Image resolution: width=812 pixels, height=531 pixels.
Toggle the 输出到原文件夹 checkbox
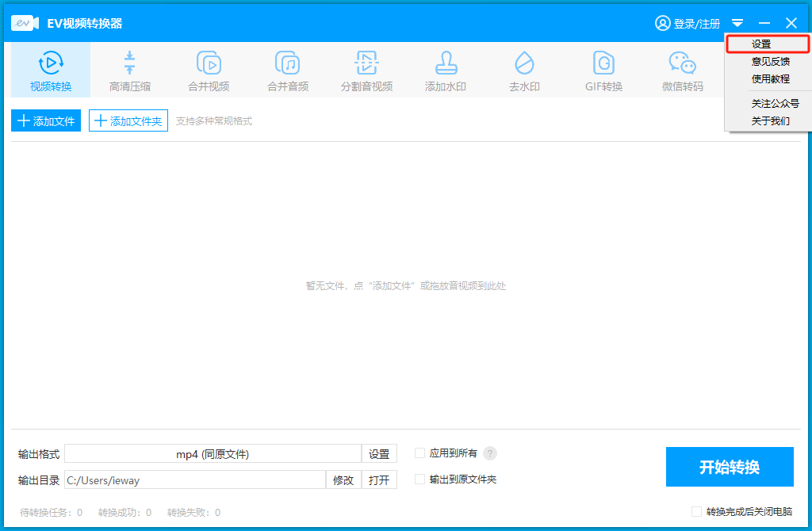[420, 479]
